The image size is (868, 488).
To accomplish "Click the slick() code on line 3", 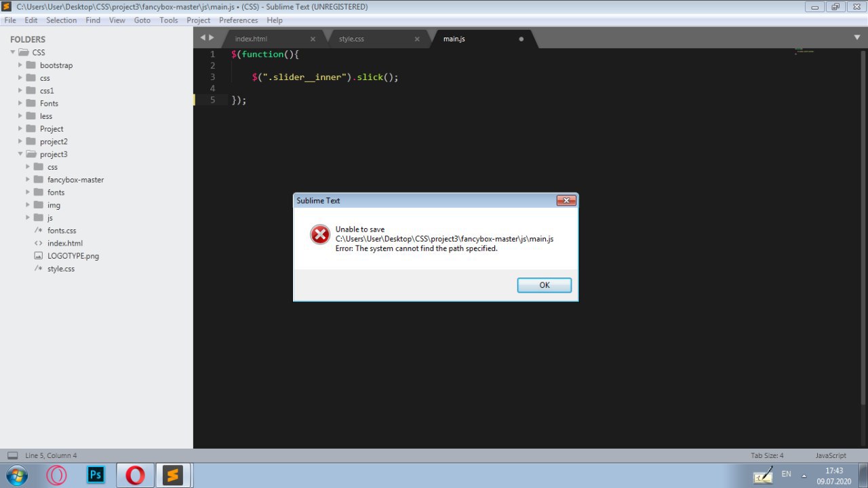I will coord(378,77).
